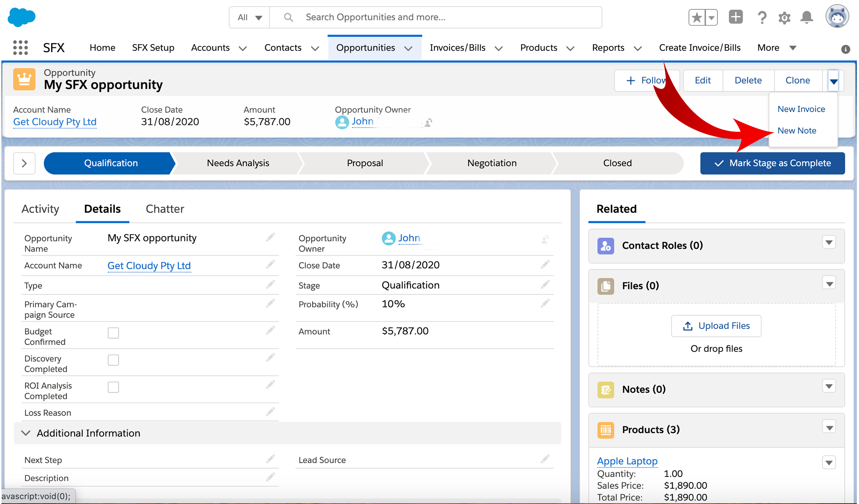This screenshot has height=504, width=859.
Task: Click the info icon beside More
Action: [x=845, y=49]
